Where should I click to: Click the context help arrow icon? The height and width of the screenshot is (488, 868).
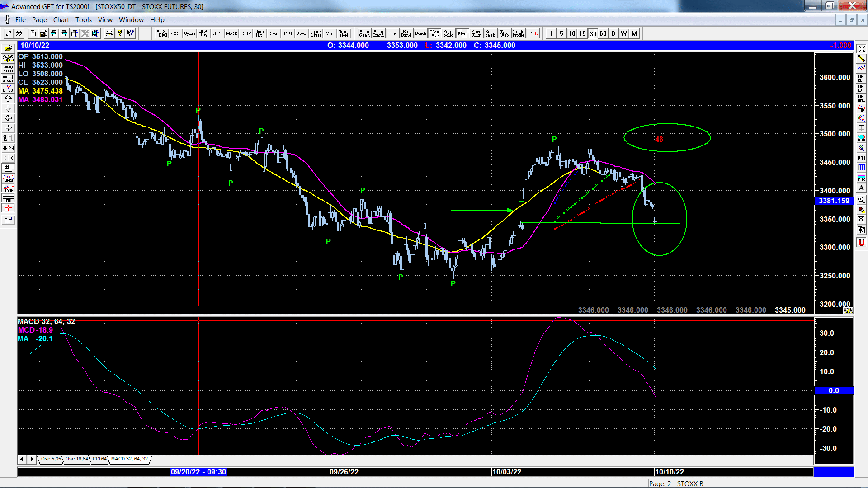(x=130, y=33)
